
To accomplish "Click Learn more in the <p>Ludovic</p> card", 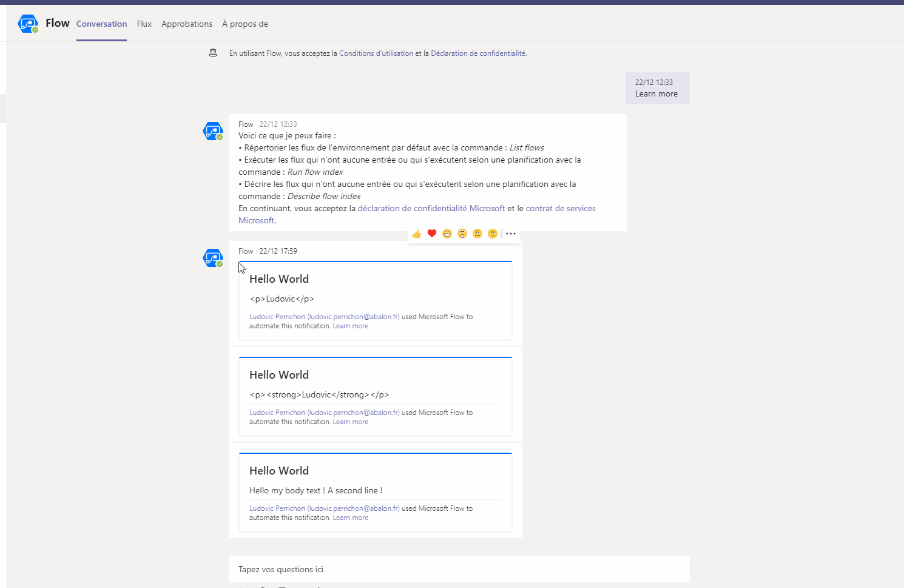I will 351,326.
